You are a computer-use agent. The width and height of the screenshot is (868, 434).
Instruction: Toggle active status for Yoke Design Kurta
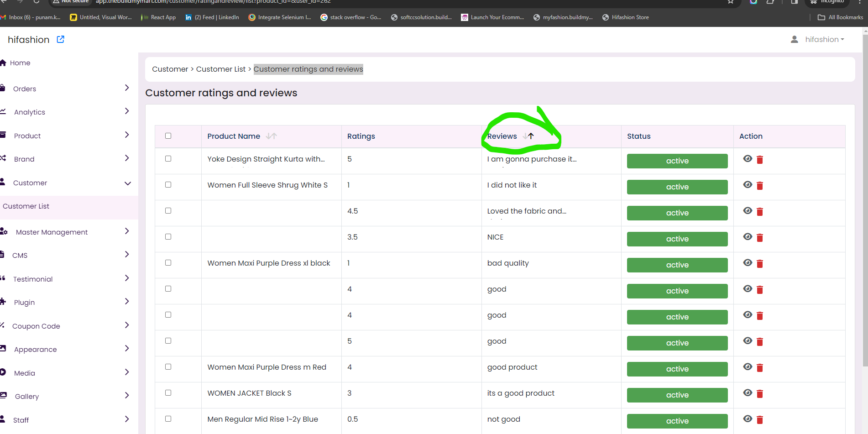tap(677, 161)
